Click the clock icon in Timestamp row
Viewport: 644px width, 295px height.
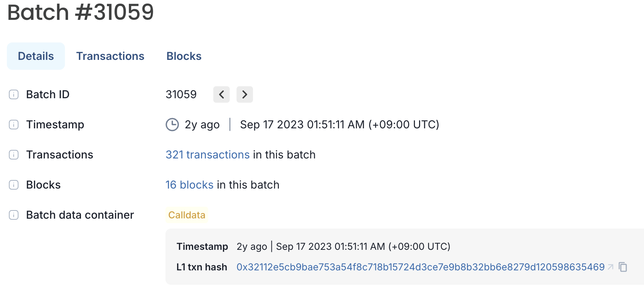click(172, 125)
